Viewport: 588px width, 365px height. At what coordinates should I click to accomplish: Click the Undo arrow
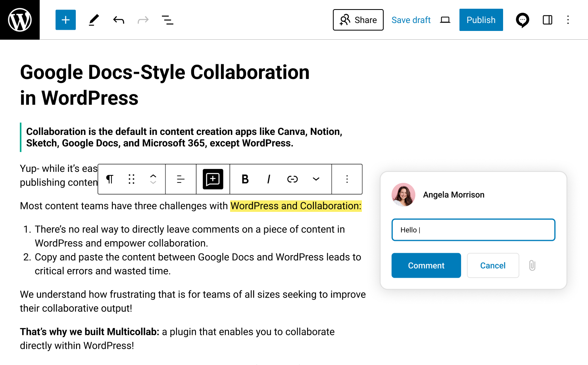click(119, 20)
